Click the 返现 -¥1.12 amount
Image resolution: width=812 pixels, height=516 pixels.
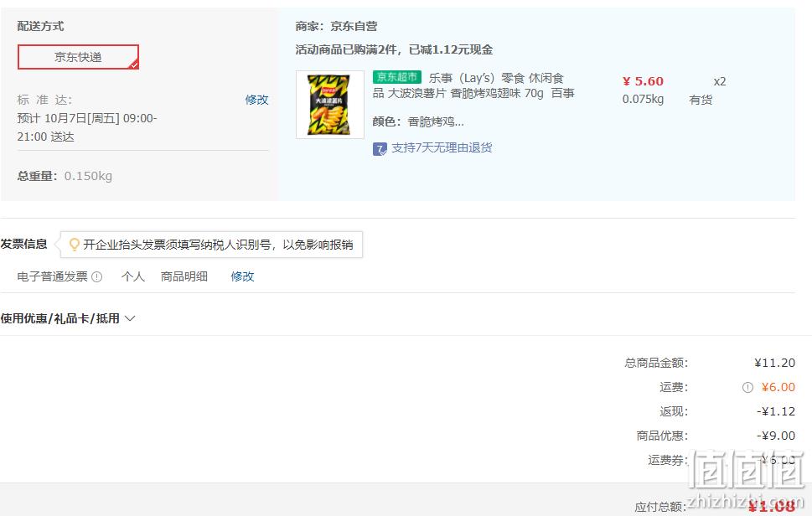click(x=776, y=412)
